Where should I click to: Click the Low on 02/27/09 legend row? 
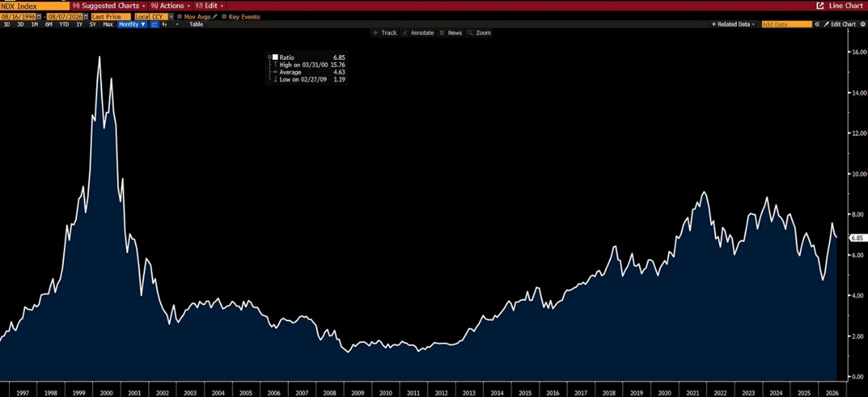point(308,79)
